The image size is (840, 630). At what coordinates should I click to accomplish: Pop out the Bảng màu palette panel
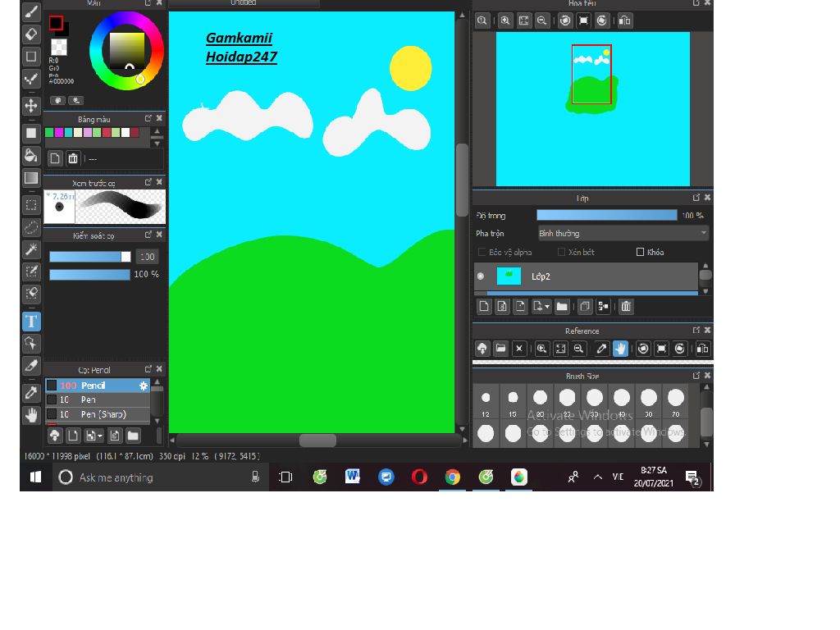pos(148,118)
